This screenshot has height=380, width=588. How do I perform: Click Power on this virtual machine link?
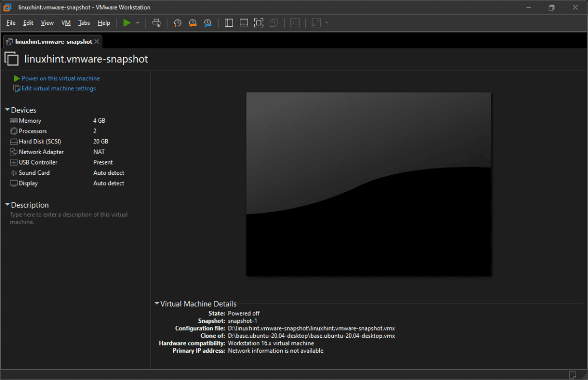60,78
